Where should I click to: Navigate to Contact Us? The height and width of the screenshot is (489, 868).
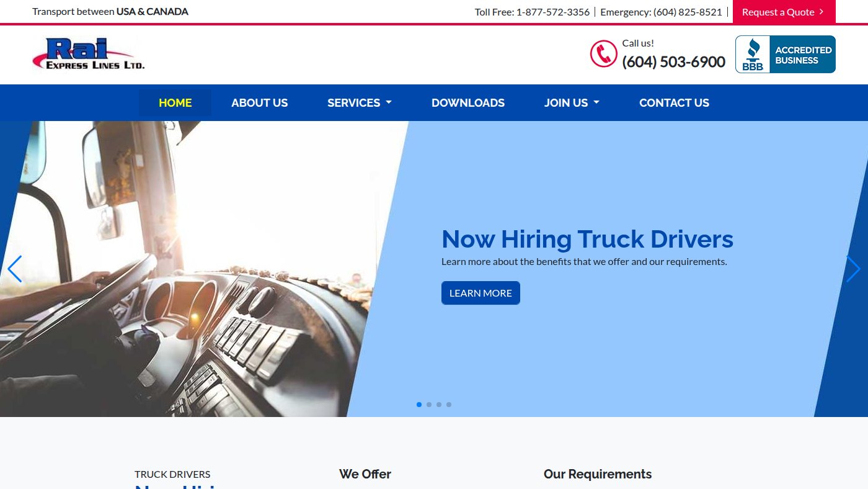pos(674,103)
